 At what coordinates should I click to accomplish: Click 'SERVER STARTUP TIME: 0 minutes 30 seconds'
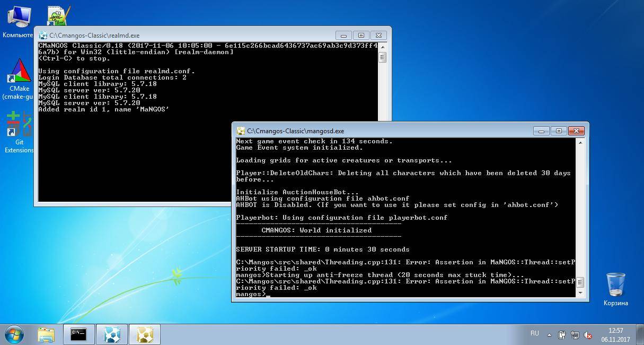click(x=323, y=249)
